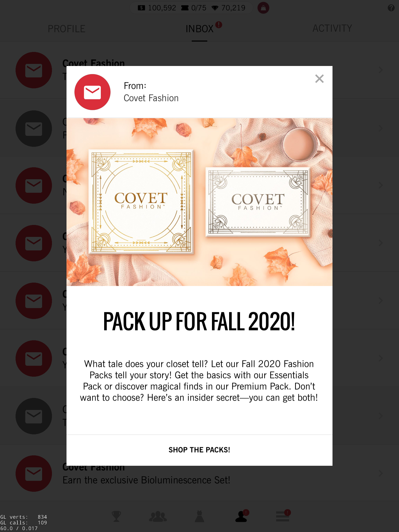Expand the second inbox message chevron
Image resolution: width=399 pixels, height=532 pixels.
click(381, 128)
